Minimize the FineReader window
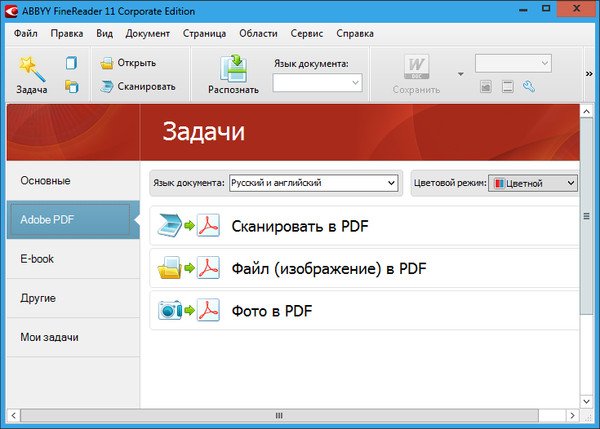Screen dimensions: 600x429 pos(523,8)
